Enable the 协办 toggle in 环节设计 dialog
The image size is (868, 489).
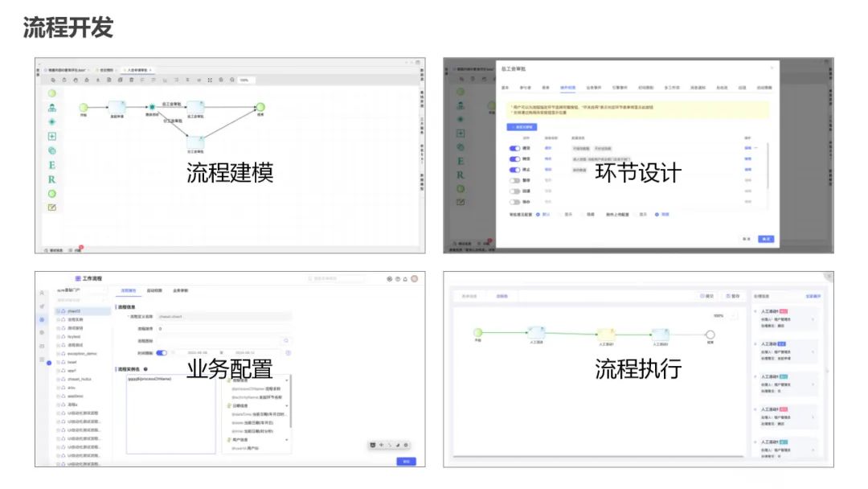coord(515,202)
